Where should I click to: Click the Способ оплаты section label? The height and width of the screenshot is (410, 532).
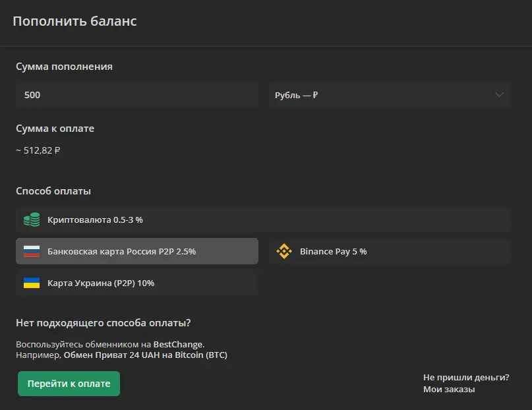coord(53,191)
